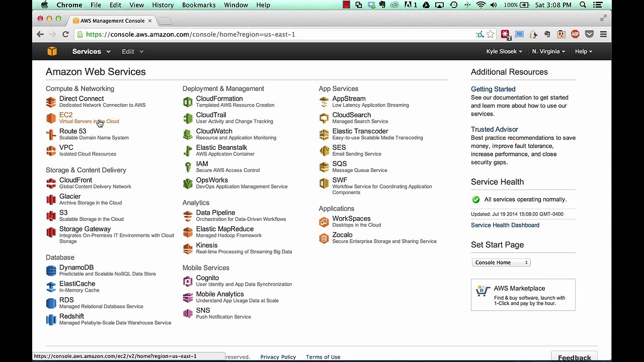Open the Chrome hamburger menu
Viewport: 644px width, 362px height.
coord(603,34)
